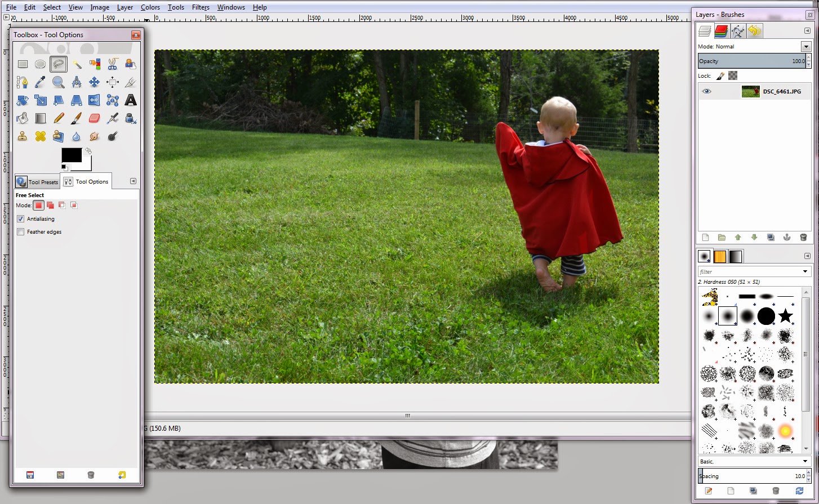The height and width of the screenshot is (504, 819).
Task: Create a new layer in the Layers panel
Action: pyautogui.click(x=705, y=237)
